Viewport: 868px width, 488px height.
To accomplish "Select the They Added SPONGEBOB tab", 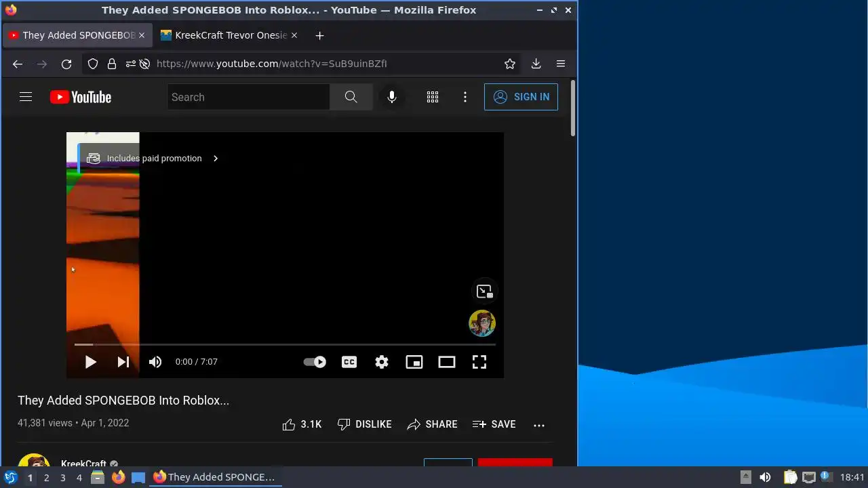I will point(78,35).
